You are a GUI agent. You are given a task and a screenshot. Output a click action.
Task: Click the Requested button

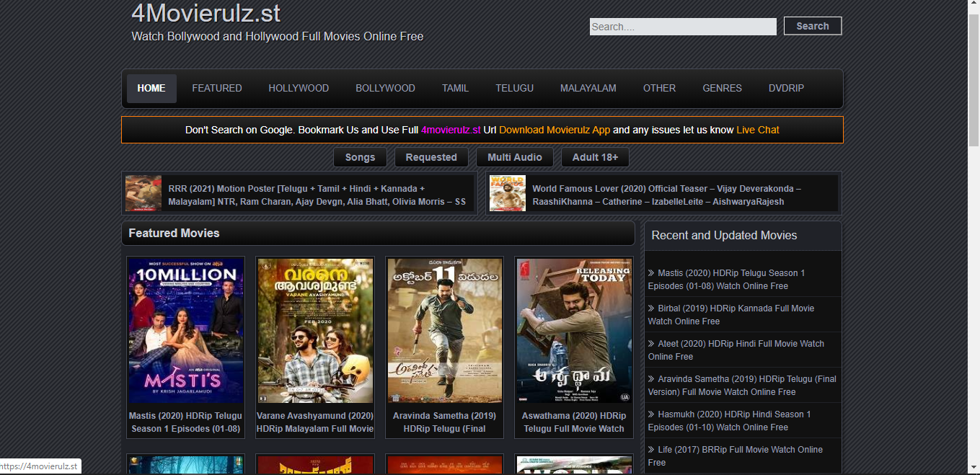tap(431, 157)
